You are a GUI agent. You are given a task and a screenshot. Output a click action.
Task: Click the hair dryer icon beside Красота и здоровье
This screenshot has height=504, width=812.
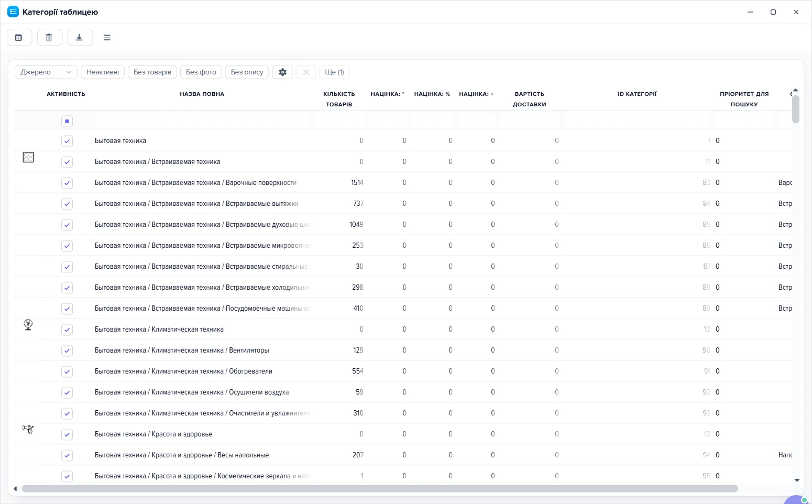click(28, 430)
